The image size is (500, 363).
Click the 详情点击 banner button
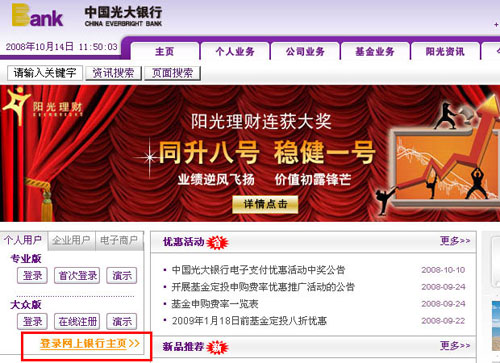[x=265, y=204]
